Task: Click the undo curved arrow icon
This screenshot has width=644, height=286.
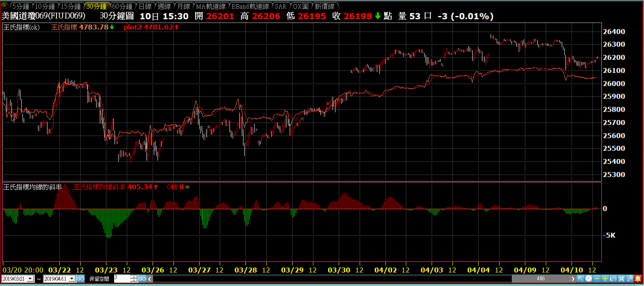Action: point(613,279)
